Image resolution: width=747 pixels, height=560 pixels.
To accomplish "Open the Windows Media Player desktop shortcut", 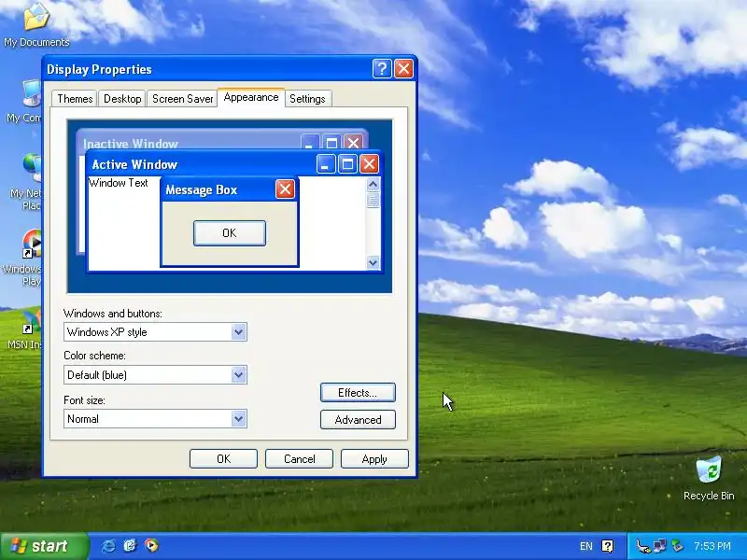I will pyautogui.click(x=24, y=259).
